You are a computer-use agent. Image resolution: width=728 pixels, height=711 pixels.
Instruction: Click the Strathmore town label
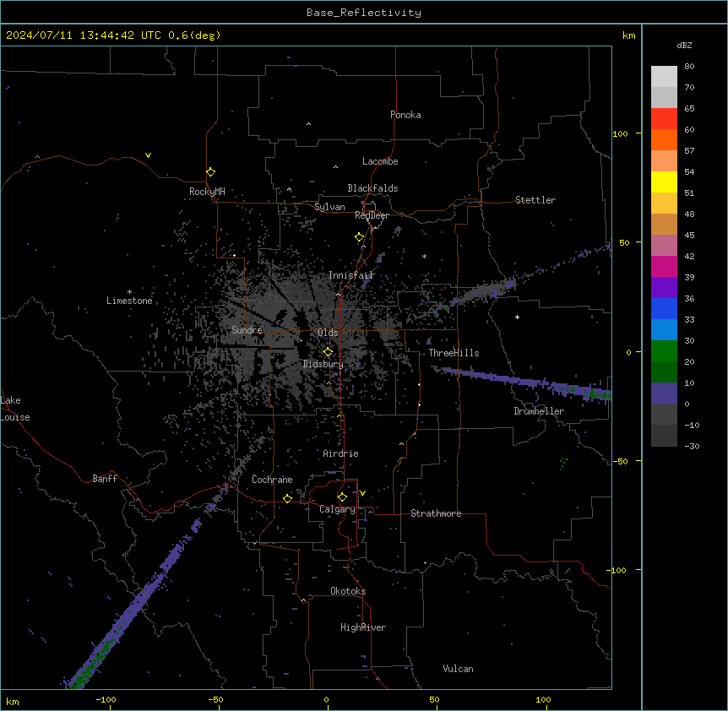[436, 513]
